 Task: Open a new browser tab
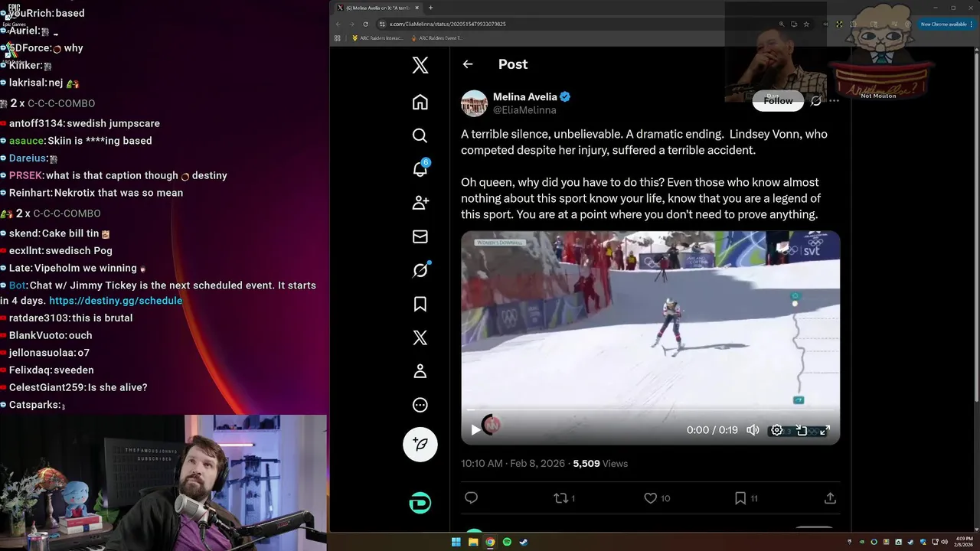[430, 8]
